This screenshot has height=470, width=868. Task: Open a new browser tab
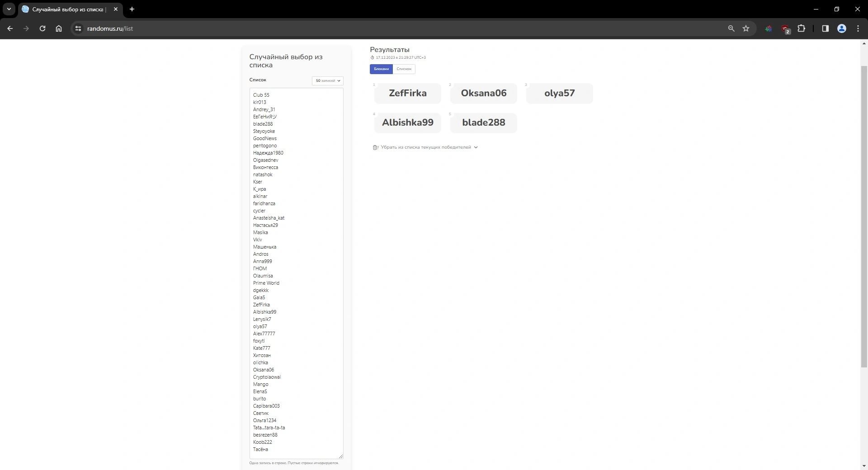coord(132,9)
